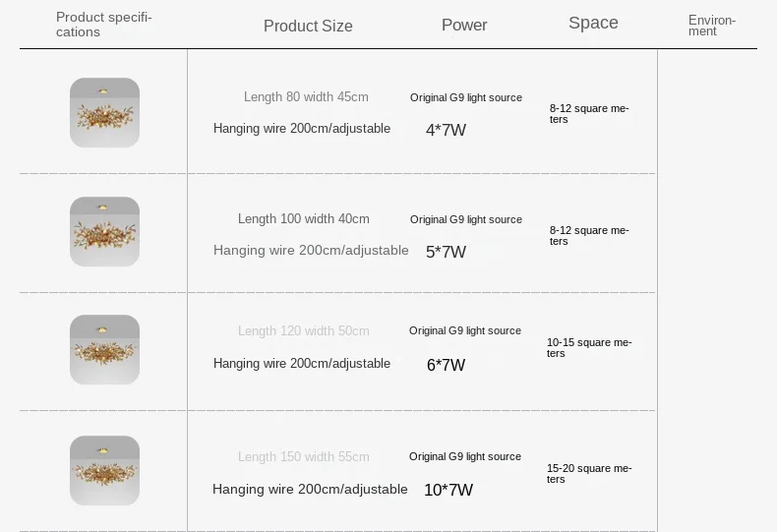Click the Length 80 width 45cm text
Viewport: 777px width, 532px height.
[306, 96]
